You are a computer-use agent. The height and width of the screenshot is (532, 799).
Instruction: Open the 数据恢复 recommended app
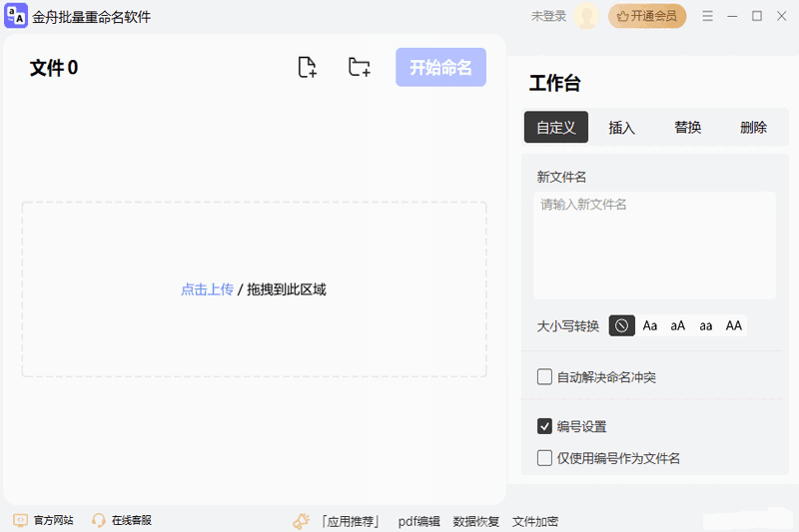[476, 521]
